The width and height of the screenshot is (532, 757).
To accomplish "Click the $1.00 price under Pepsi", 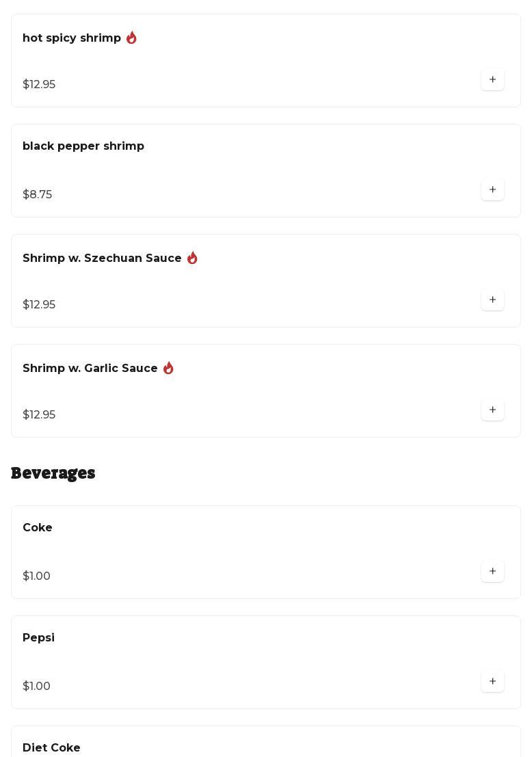I will [37, 687].
